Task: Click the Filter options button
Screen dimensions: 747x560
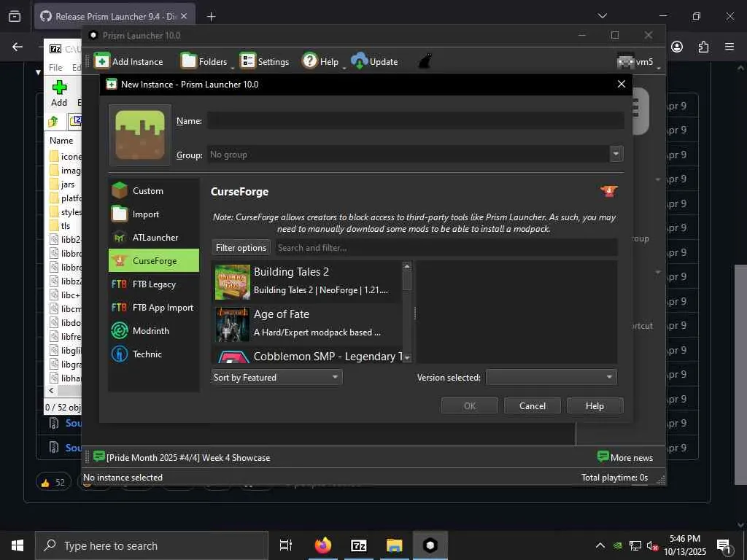Action: click(241, 248)
